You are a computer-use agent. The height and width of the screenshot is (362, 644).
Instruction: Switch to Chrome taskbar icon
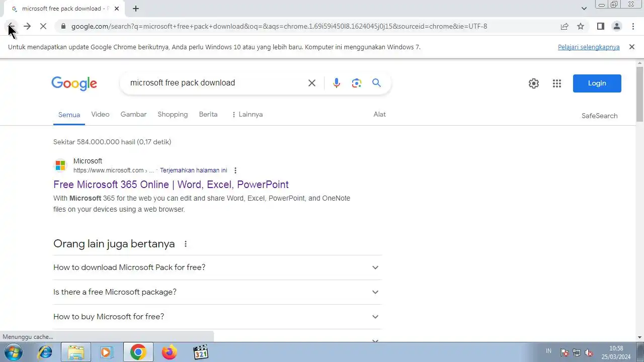pos(138,352)
